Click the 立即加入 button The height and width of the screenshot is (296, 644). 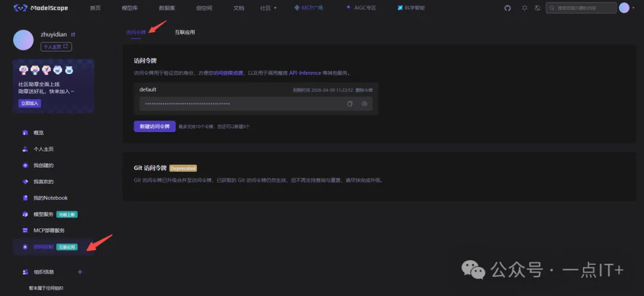30,103
